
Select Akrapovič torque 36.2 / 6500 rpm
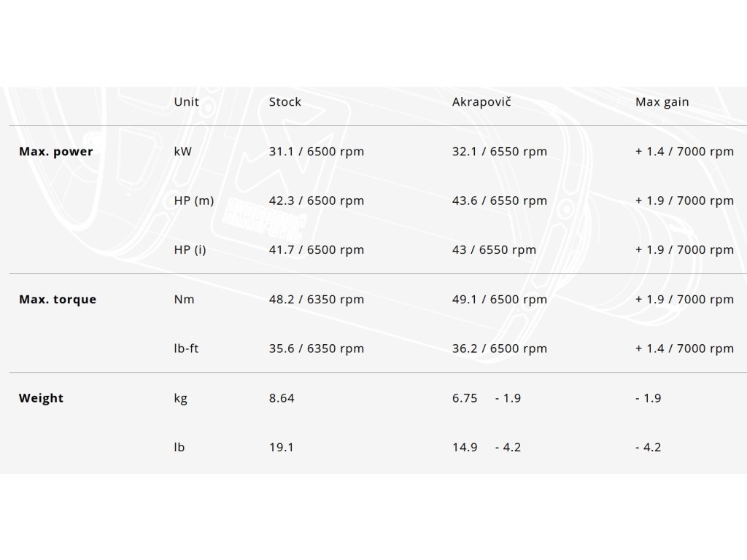pyautogui.click(x=499, y=349)
